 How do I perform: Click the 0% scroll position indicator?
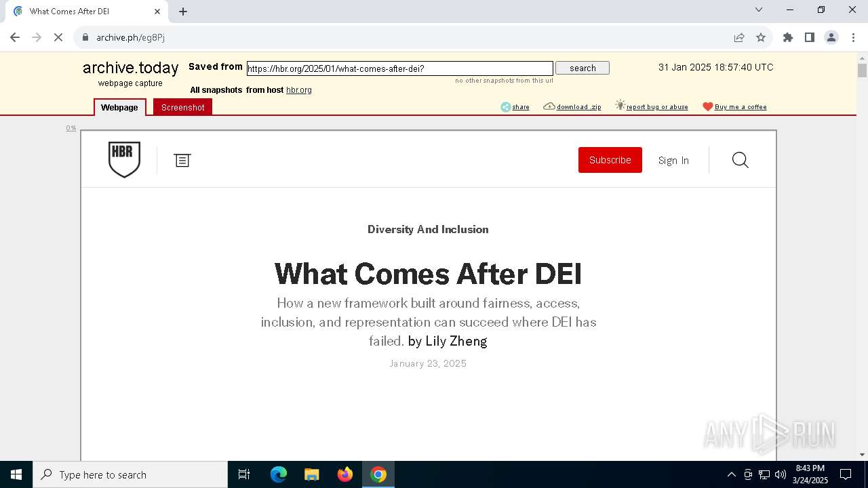[71, 128]
